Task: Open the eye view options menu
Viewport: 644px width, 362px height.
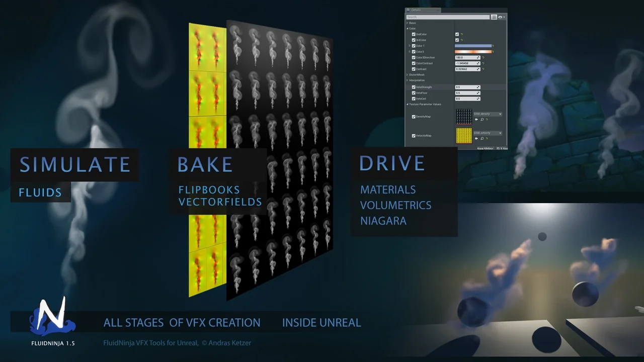Action: pyautogui.click(x=501, y=17)
